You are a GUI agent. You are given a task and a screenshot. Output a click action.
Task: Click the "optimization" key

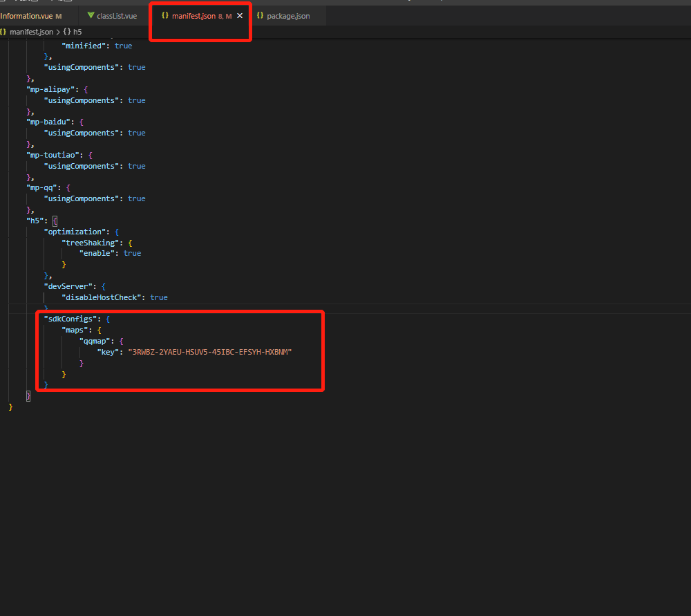pos(75,232)
